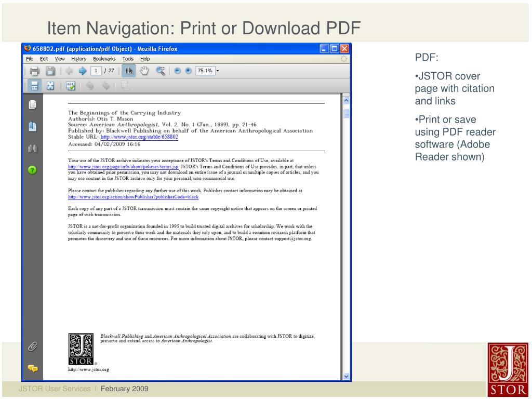Click the http://www.jstor.org text under the logo
This screenshot has width=532, height=399.
(x=88, y=369)
